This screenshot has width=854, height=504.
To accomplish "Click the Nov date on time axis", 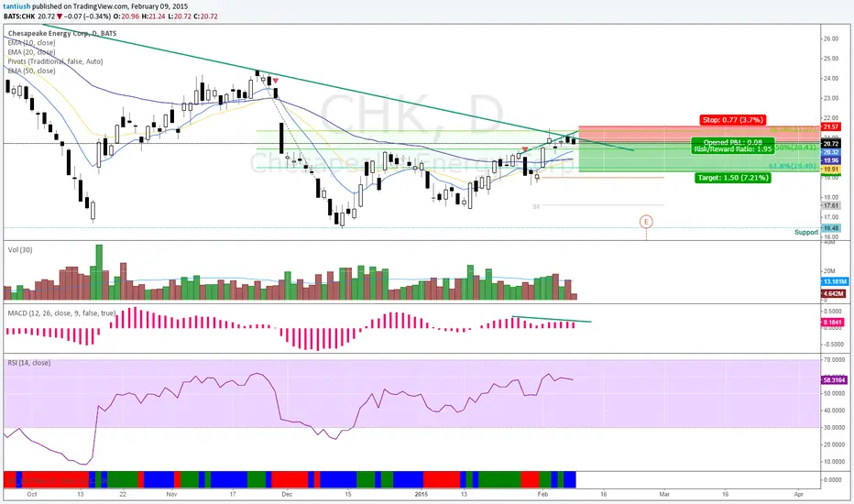I will click(171, 494).
